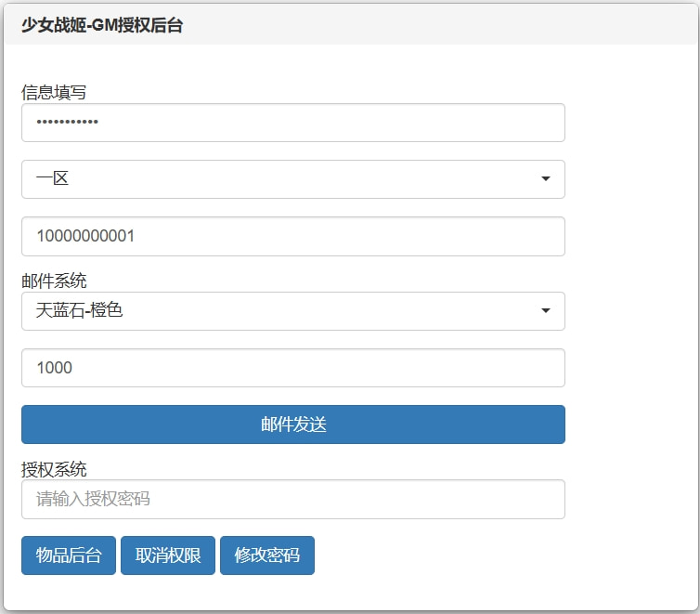Open the 一区 server zone dropdown
The width and height of the screenshot is (700, 614).
(279, 179)
